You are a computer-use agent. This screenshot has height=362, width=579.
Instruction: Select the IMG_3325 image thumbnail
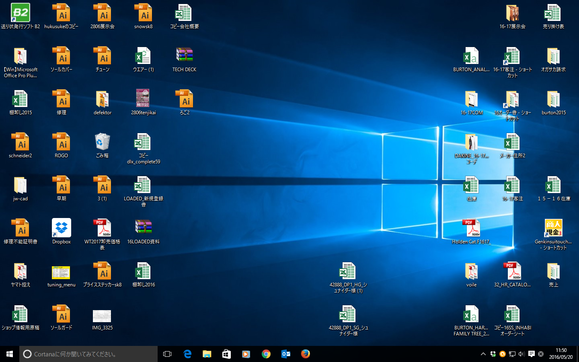pos(102,316)
